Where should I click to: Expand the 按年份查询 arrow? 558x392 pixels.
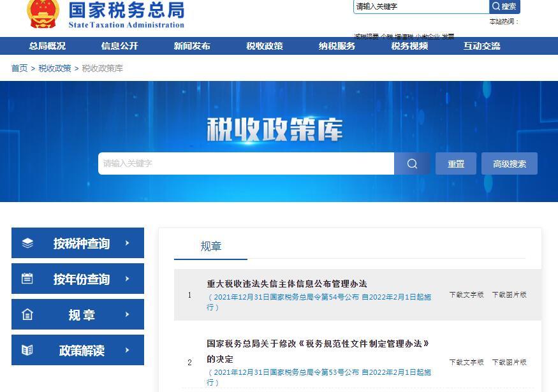(128, 279)
